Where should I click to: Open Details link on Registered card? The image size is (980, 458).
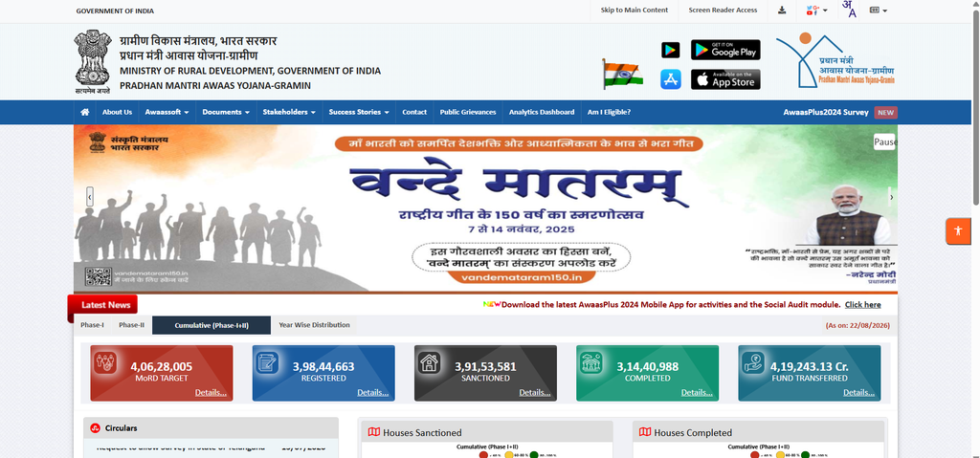coord(372,392)
